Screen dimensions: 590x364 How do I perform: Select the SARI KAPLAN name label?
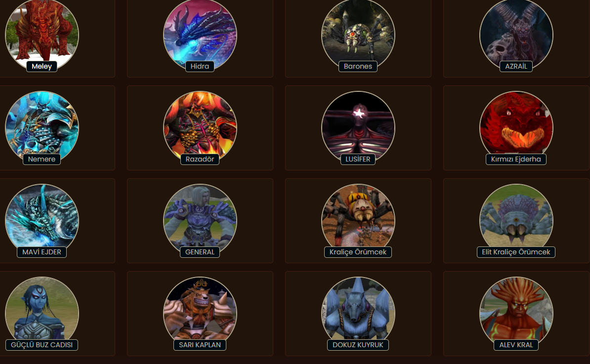200,345
